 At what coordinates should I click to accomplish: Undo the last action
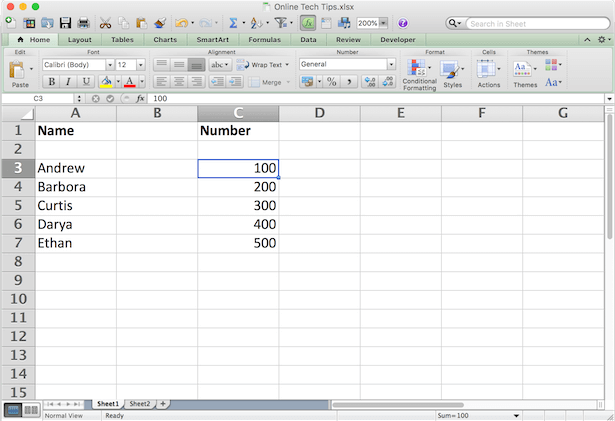tap(181, 23)
